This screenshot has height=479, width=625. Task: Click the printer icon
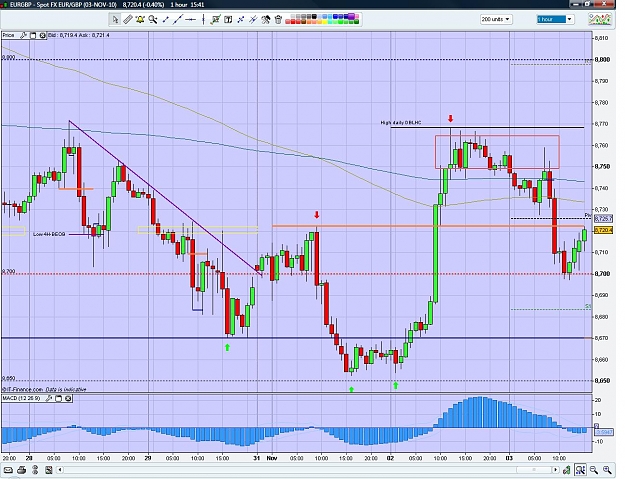tap(22, 470)
